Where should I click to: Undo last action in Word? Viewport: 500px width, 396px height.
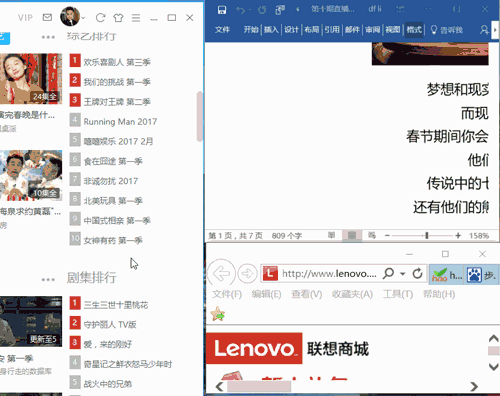(x=240, y=10)
